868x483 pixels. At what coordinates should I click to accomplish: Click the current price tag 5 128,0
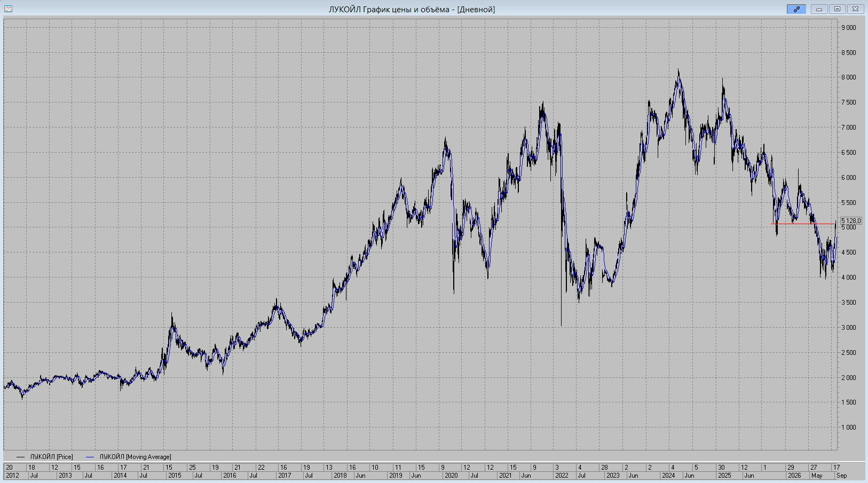[x=851, y=220]
